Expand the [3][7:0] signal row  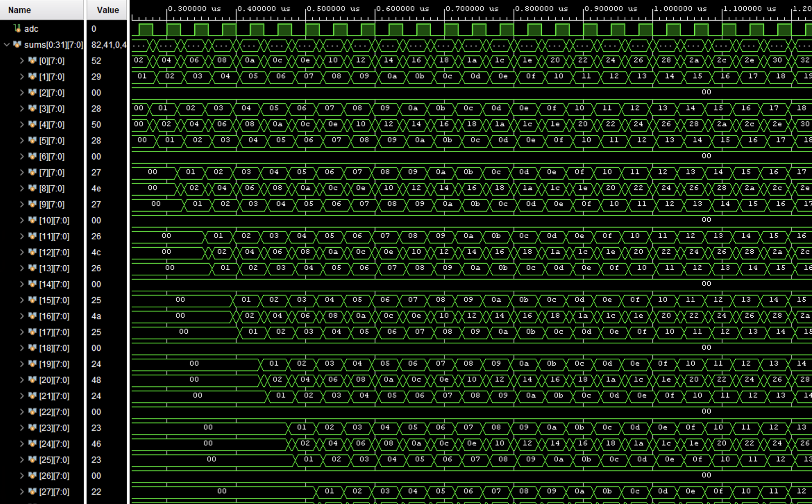tap(22, 109)
